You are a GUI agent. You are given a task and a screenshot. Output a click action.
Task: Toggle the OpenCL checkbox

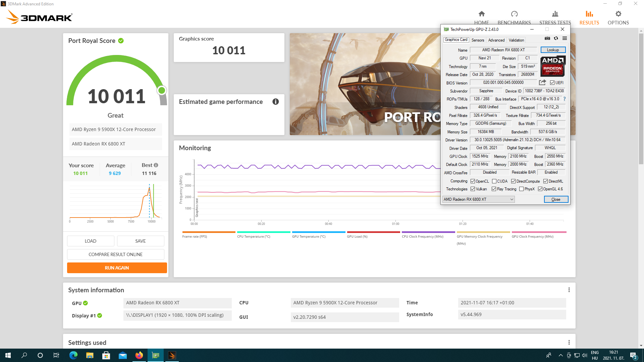[x=473, y=181]
